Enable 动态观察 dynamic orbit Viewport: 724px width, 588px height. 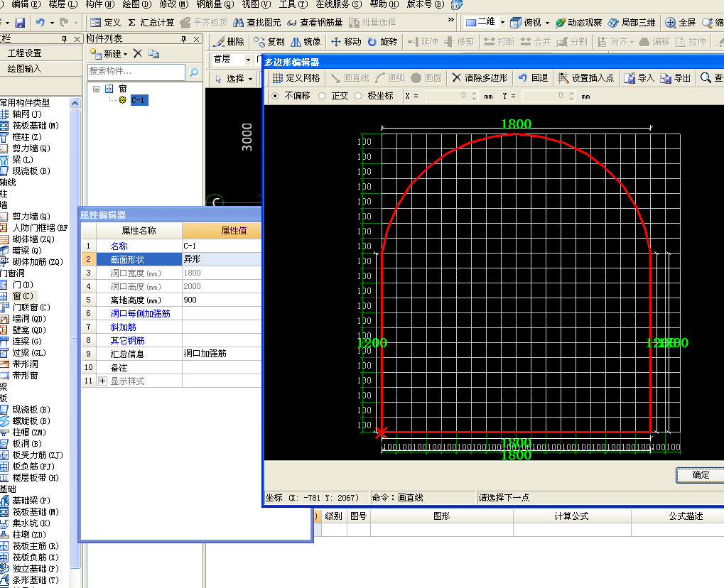(x=578, y=22)
